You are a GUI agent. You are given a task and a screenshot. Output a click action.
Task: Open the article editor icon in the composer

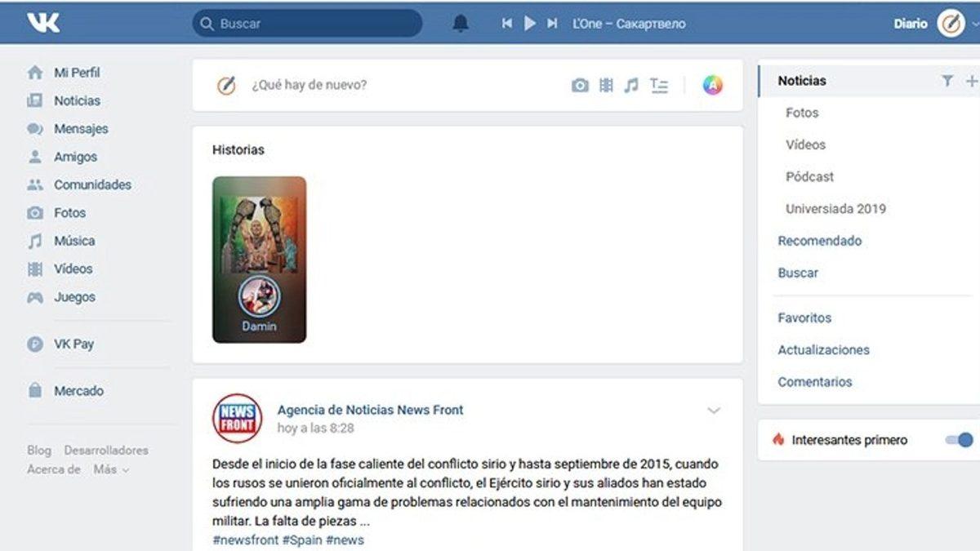point(658,84)
